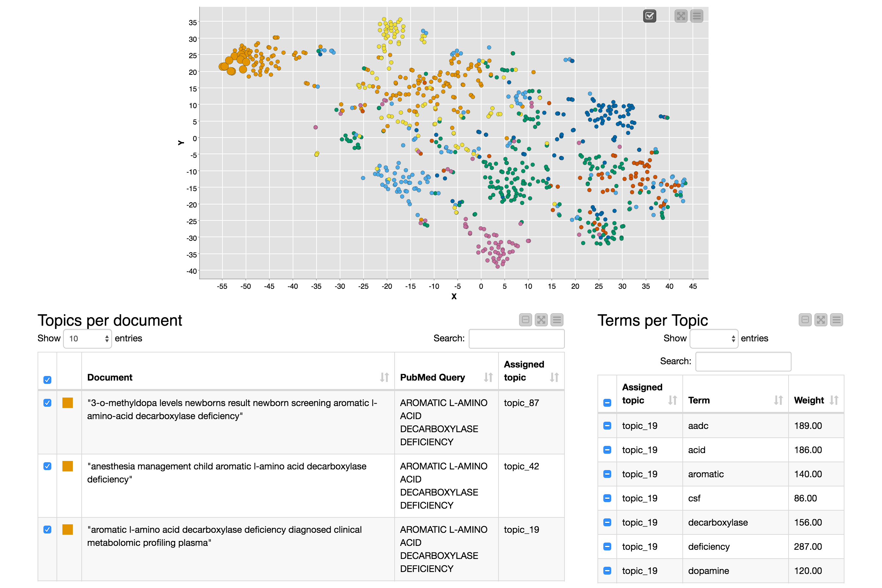Expand the Topics per document panel with the fullscreen icon
The width and height of the screenshot is (882, 588).
tap(541, 319)
